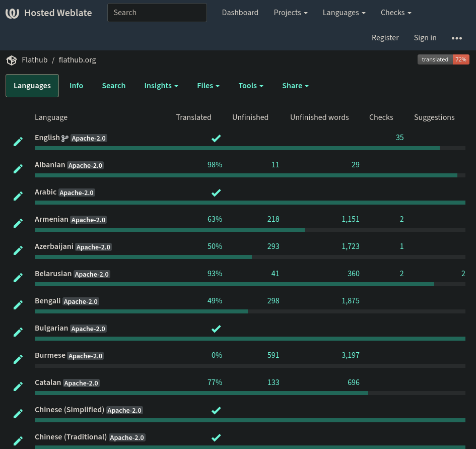Viewport: 476px width, 449px height.
Task: Click the pencil icon for Azerbaijani
Action: 18,250
